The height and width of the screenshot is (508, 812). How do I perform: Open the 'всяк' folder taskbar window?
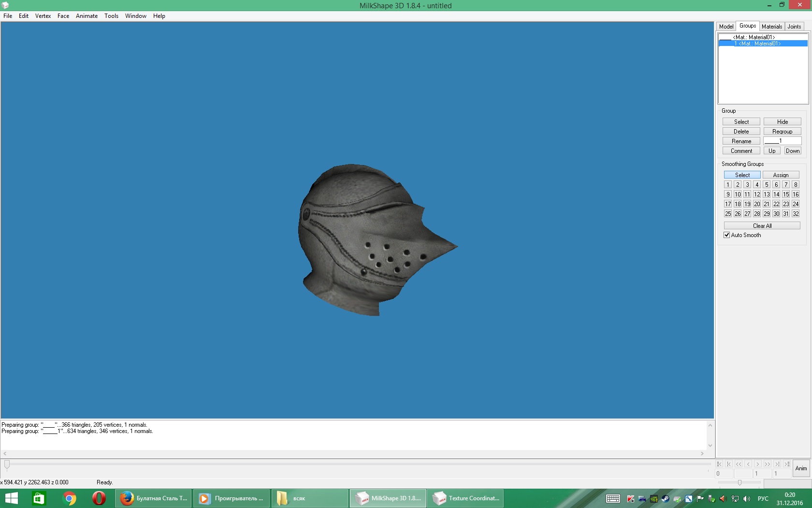pyautogui.click(x=310, y=498)
